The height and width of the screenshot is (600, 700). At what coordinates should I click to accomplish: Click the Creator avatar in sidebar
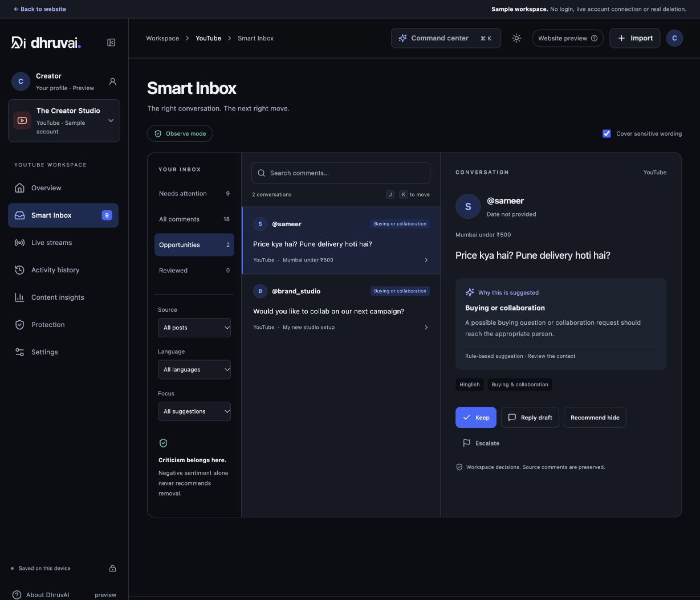click(21, 81)
